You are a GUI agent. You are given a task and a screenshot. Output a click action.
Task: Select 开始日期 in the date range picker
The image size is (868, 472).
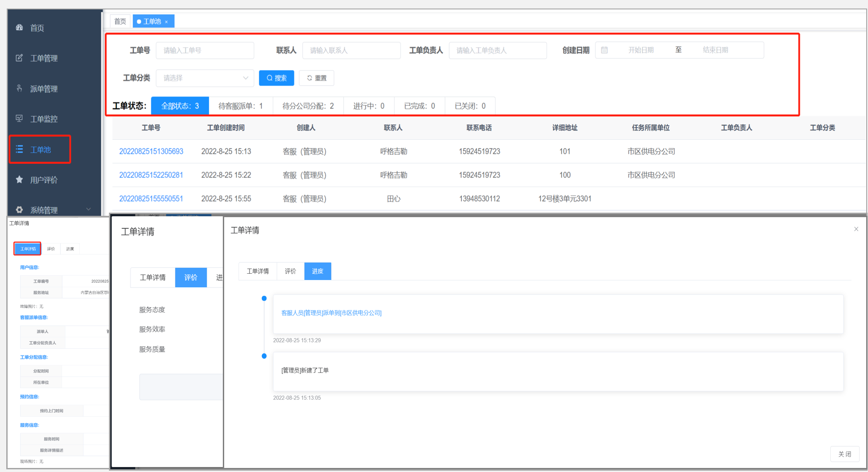click(640, 50)
